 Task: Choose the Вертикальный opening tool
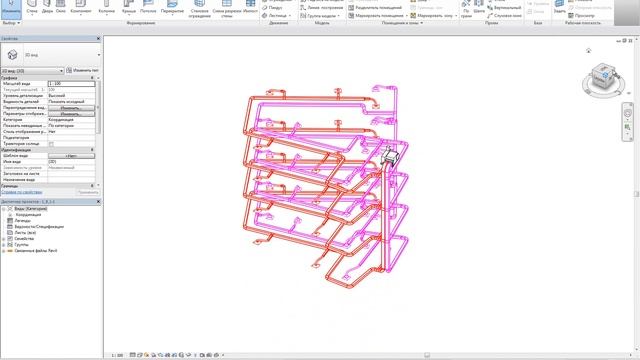(x=504, y=7)
